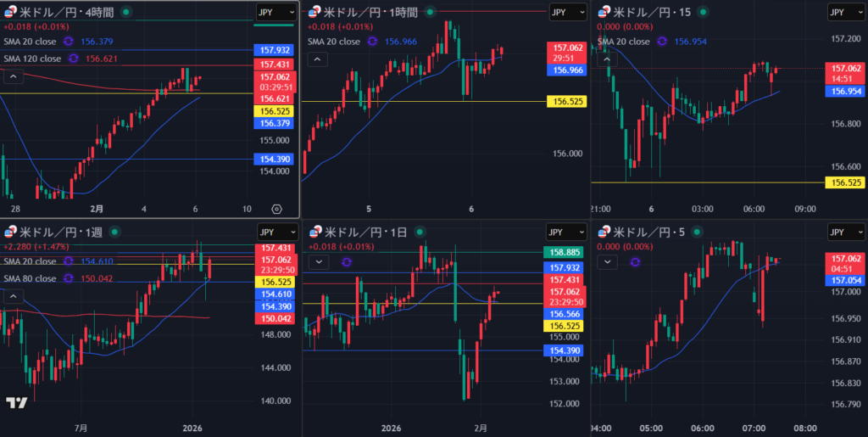Click purple indicator icon in 1日 chart
The height and width of the screenshot is (437, 868).
pyautogui.click(x=348, y=262)
